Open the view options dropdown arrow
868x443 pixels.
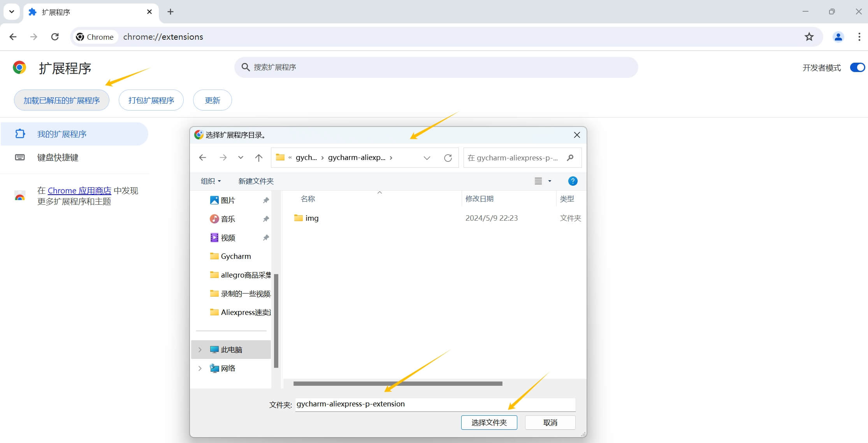point(550,181)
